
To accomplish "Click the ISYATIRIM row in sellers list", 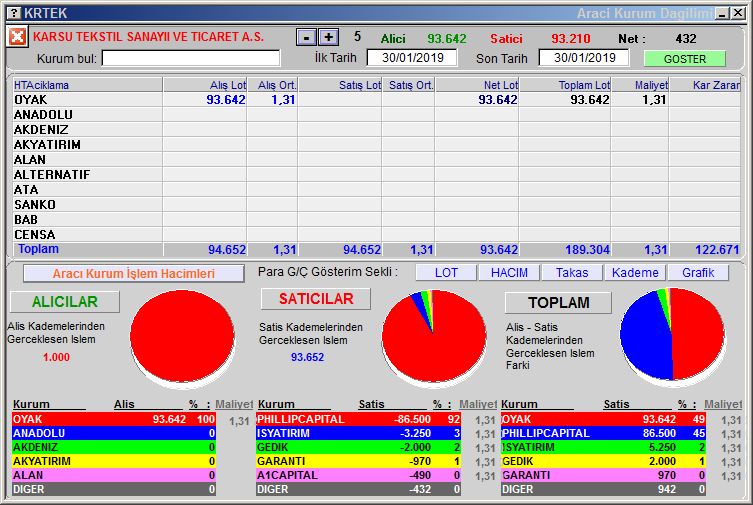I will point(358,433).
